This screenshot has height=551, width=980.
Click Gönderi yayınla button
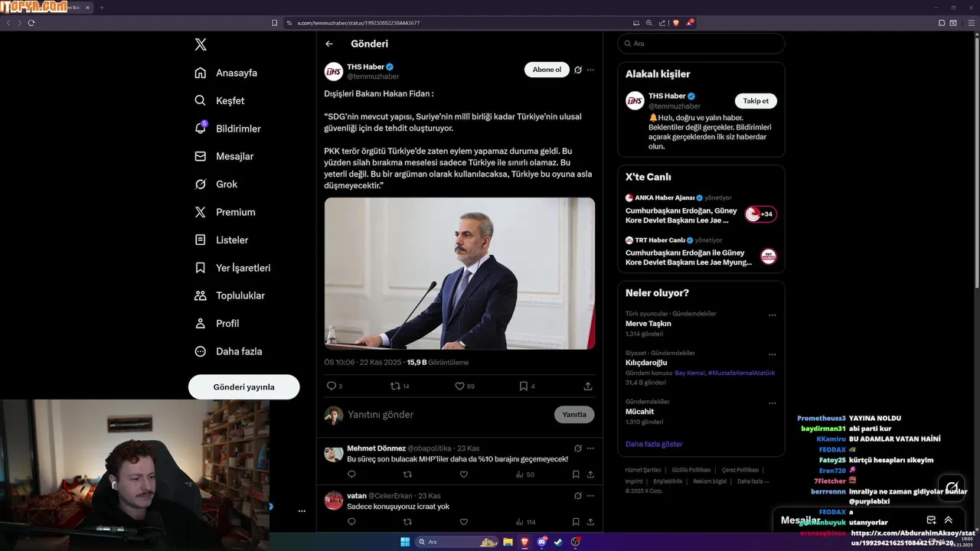tap(243, 386)
